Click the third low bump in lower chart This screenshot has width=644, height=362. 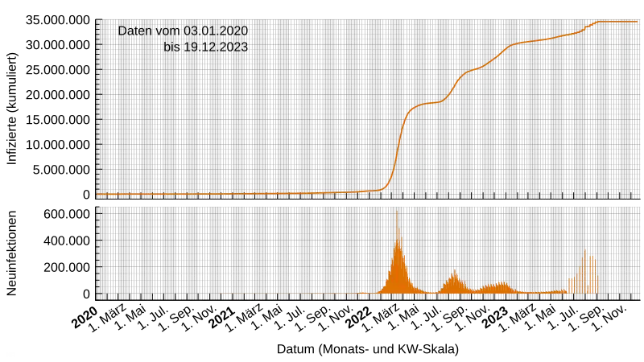pyautogui.click(x=501, y=286)
